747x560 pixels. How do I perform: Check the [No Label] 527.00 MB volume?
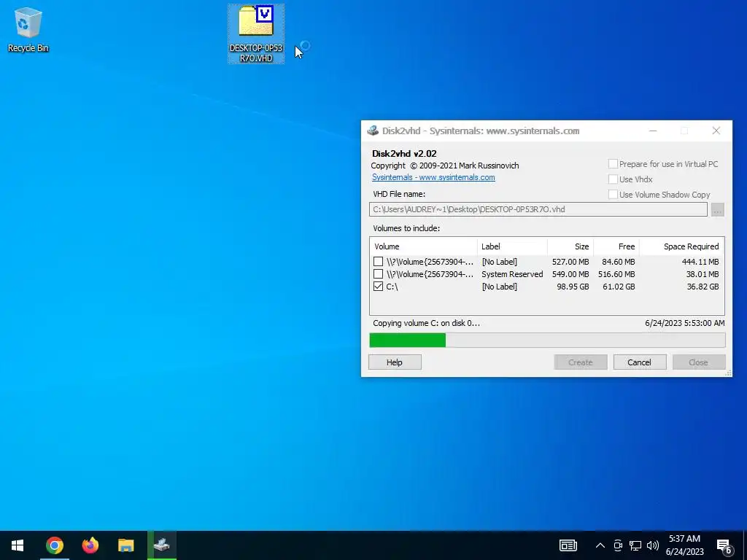pyautogui.click(x=378, y=262)
